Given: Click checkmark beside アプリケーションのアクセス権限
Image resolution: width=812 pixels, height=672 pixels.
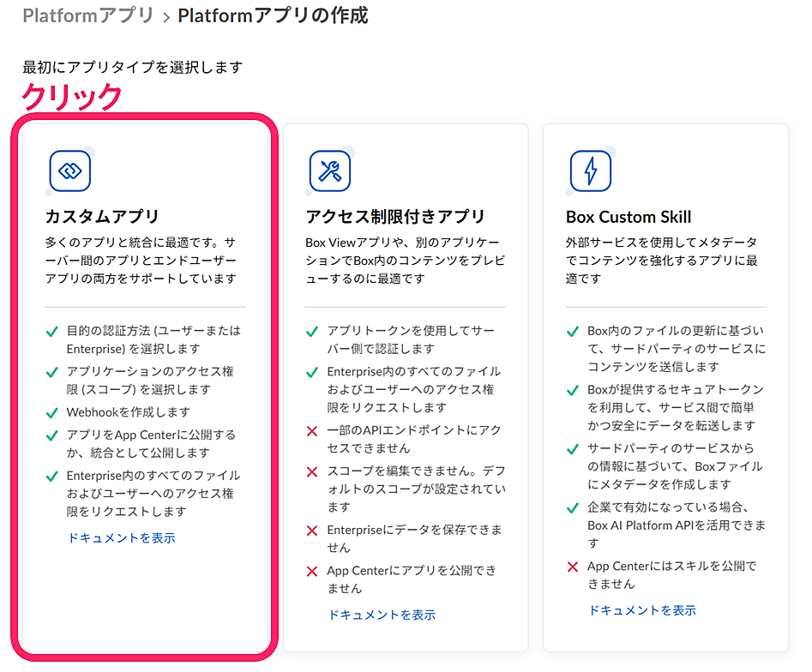Looking at the screenshot, I should click(x=51, y=372).
